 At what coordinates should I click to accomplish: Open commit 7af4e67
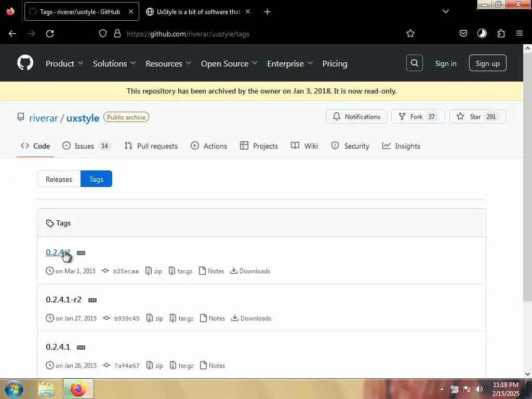pos(127,365)
